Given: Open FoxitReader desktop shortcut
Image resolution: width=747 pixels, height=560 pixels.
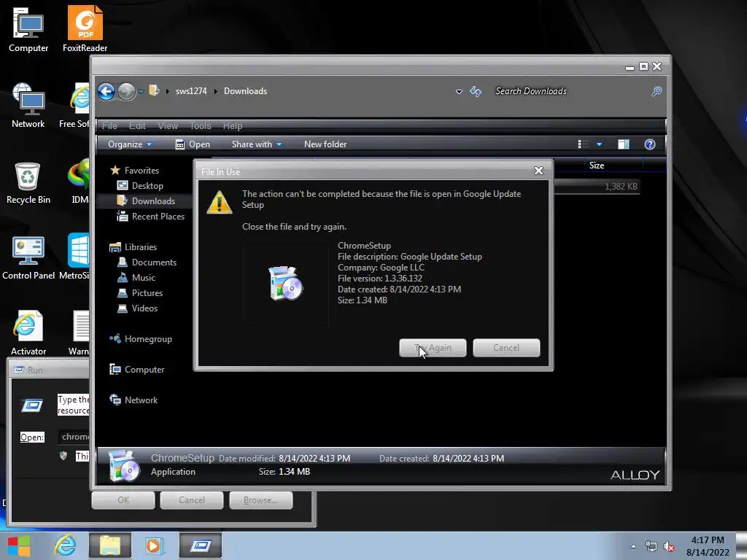Looking at the screenshot, I should pyautogui.click(x=85, y=29).
